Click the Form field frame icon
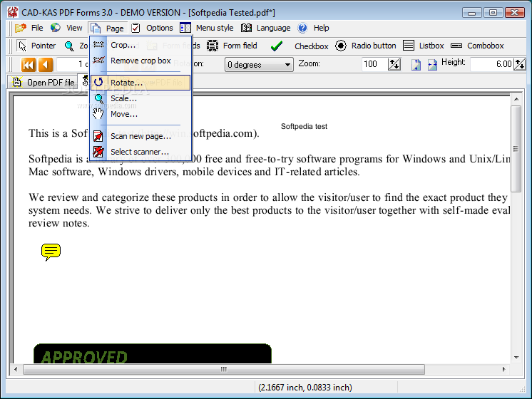This screenshot has height=399, width=532. click(213, 46)
